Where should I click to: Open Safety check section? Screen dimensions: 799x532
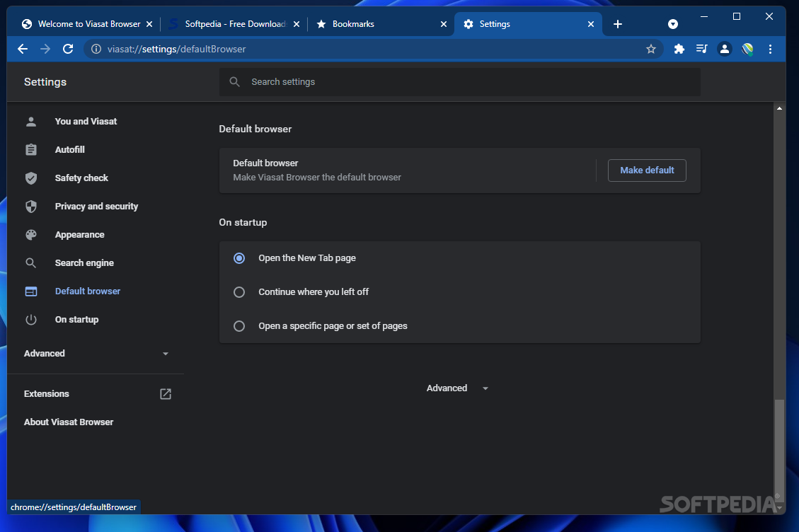81,178
